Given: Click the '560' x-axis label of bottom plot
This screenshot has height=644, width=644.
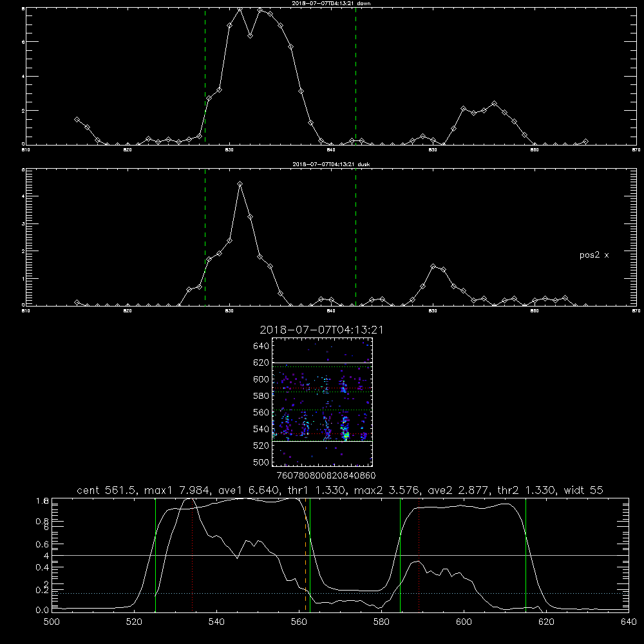Looking at the screenshot, I should (x=299, y=622).
